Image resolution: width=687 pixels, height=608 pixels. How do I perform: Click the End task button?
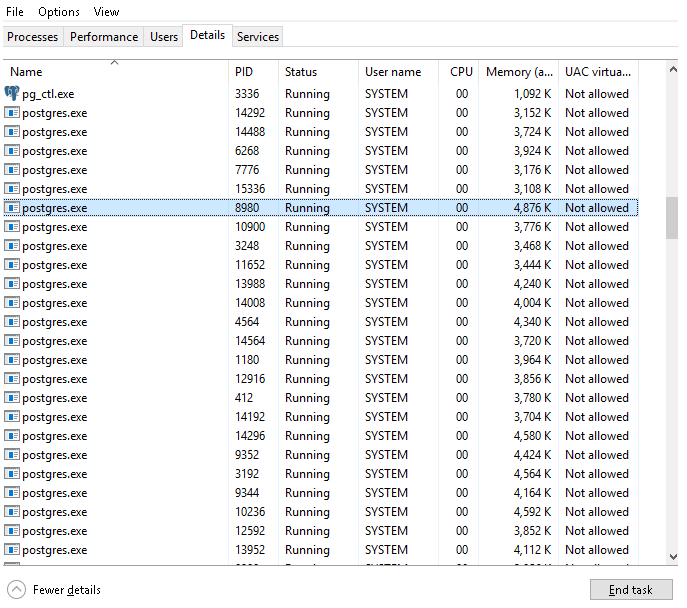point(631,590)
